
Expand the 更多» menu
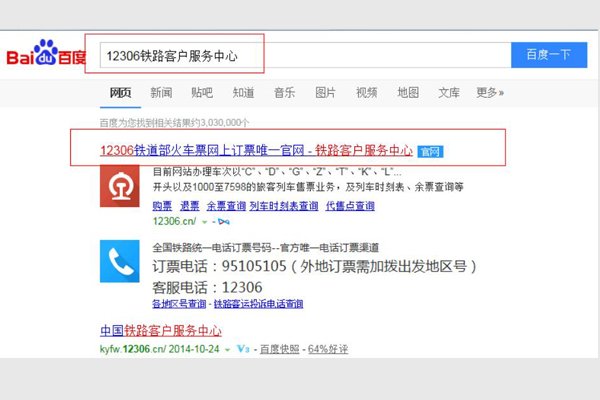pyautogui.click(x=490, y=93)
